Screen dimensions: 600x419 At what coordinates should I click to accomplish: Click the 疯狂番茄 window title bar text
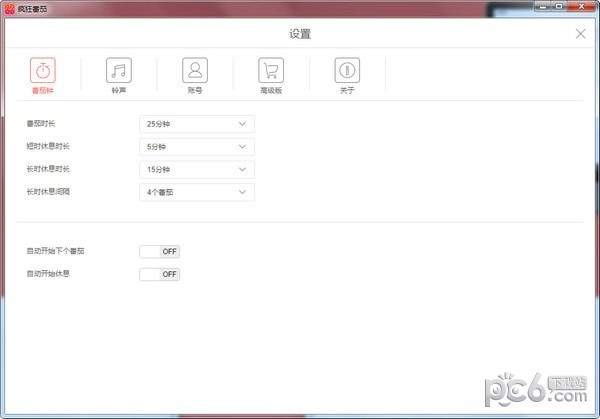(x=31, y=8)
